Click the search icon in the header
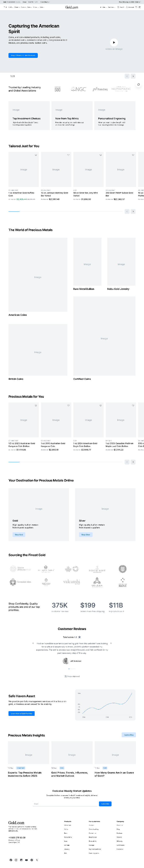Viewport: 144px width, 868px height. (121, 7)
